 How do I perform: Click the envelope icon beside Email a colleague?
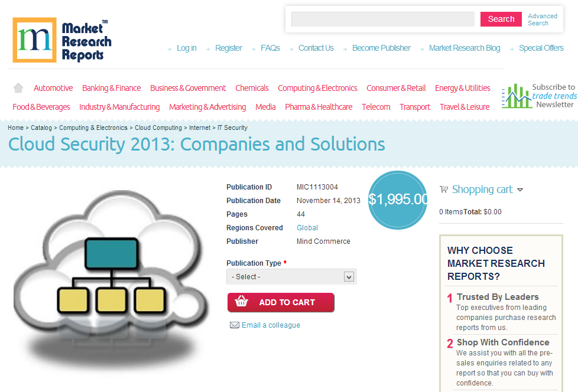click(235, 325)
